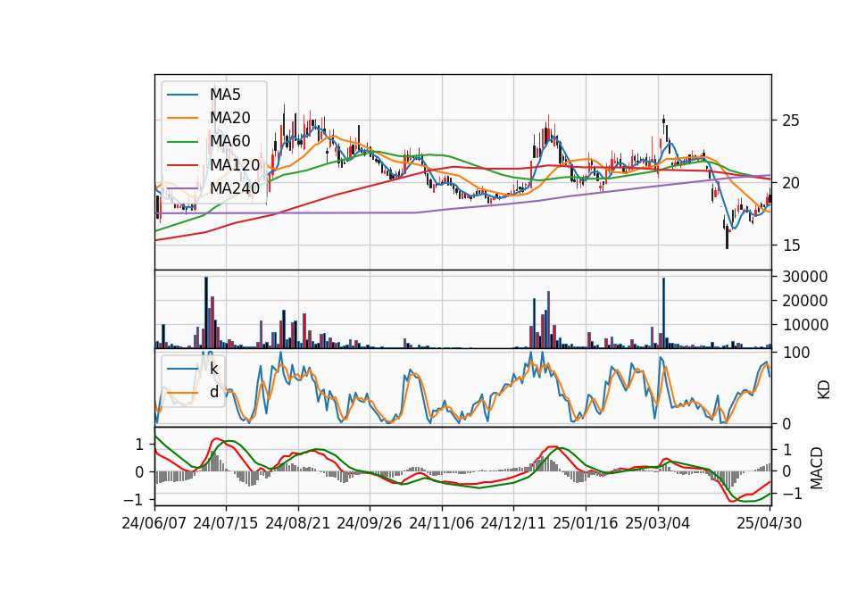857x616 pixels.
Task: Click the KD axis value 100
Action: (x=796, y=353)
